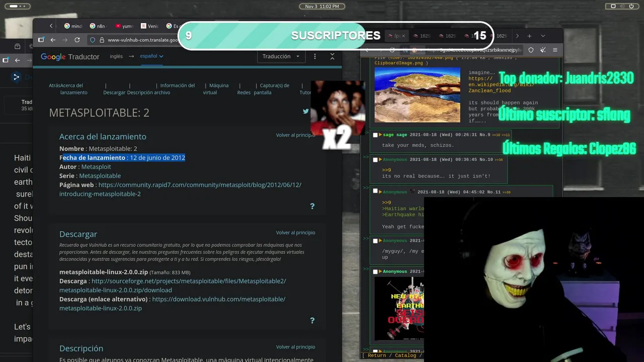Tick checkbox for Anonymous post No.11
644x362 pixels.
coord(375,192)
